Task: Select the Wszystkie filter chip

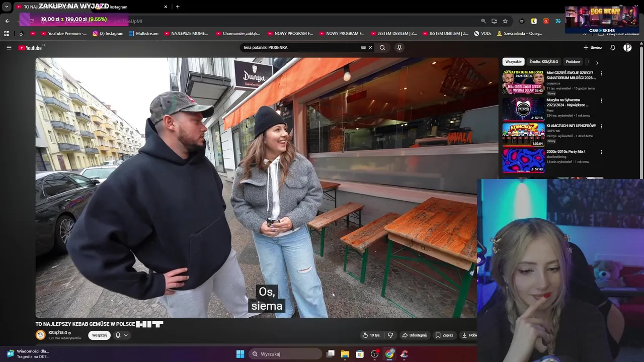Action: click(x=513, y=62)
